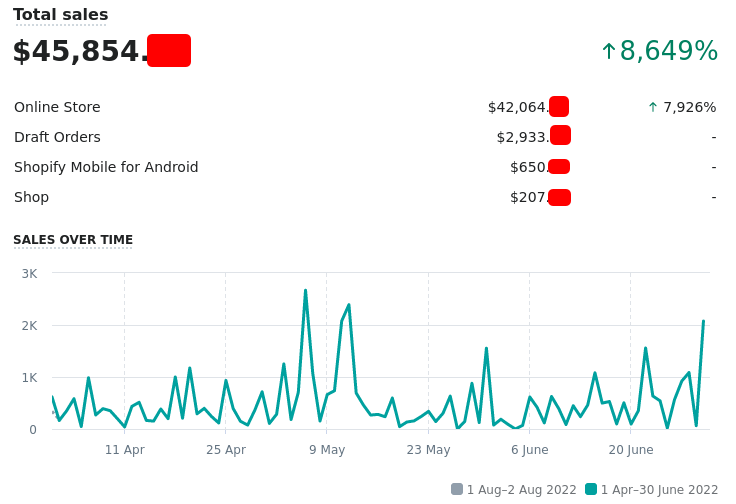Viewport: 736px width, 504px height.
Task: Click the 8,649% growth percentage
Action: click(x=669, y=51)
